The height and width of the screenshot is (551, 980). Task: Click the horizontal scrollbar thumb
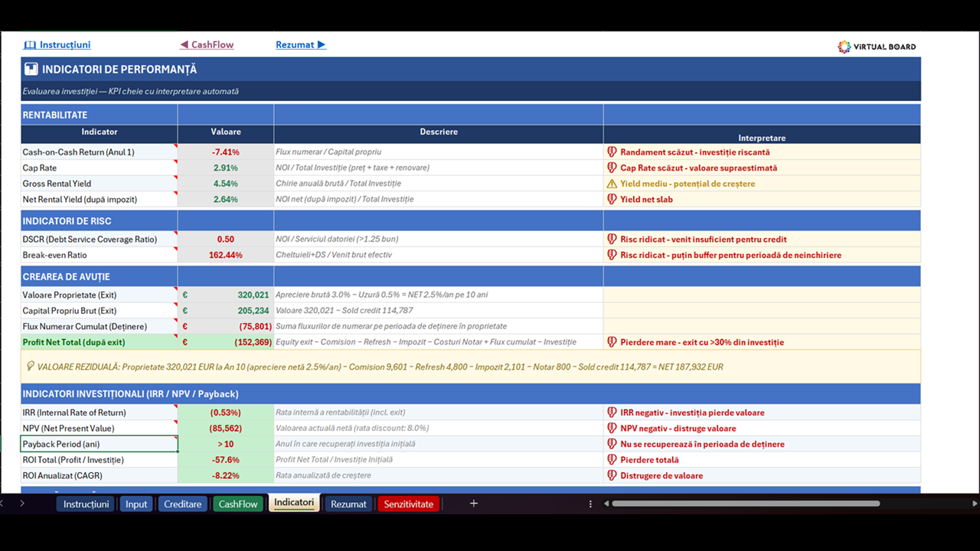745,504
